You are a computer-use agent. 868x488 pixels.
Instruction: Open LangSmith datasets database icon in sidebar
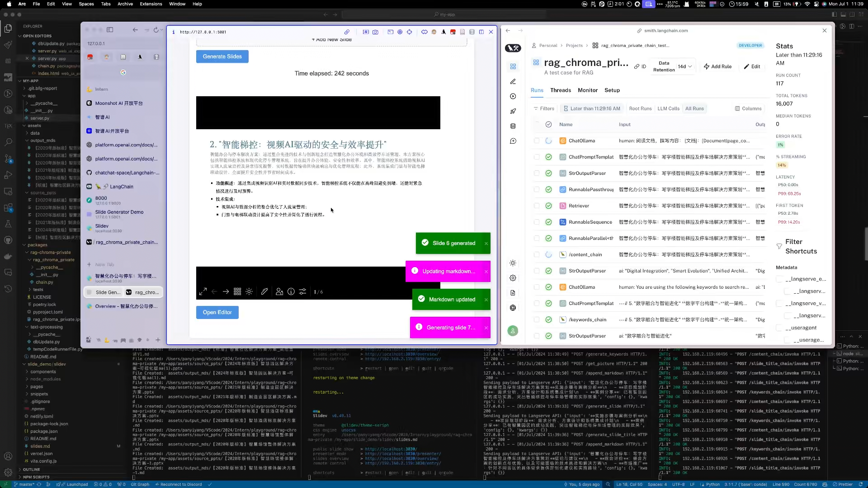(x=513, y=126)
